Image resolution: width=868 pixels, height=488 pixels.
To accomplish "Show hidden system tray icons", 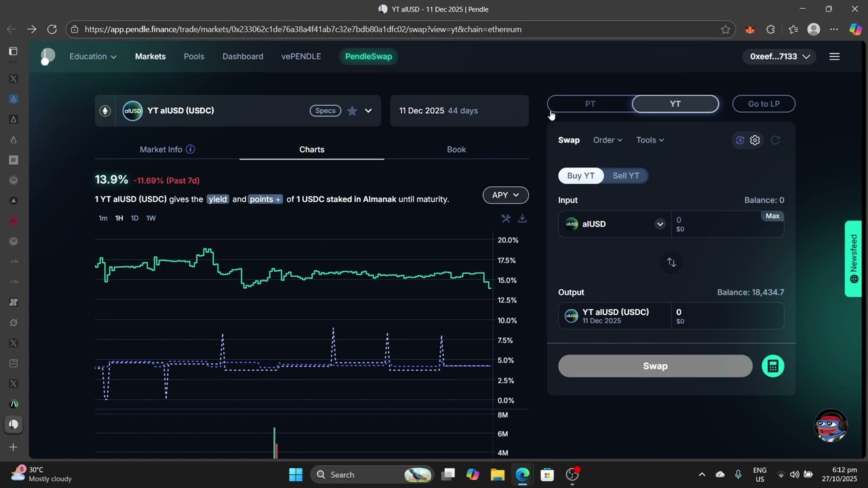I will [x=702, y=474].
